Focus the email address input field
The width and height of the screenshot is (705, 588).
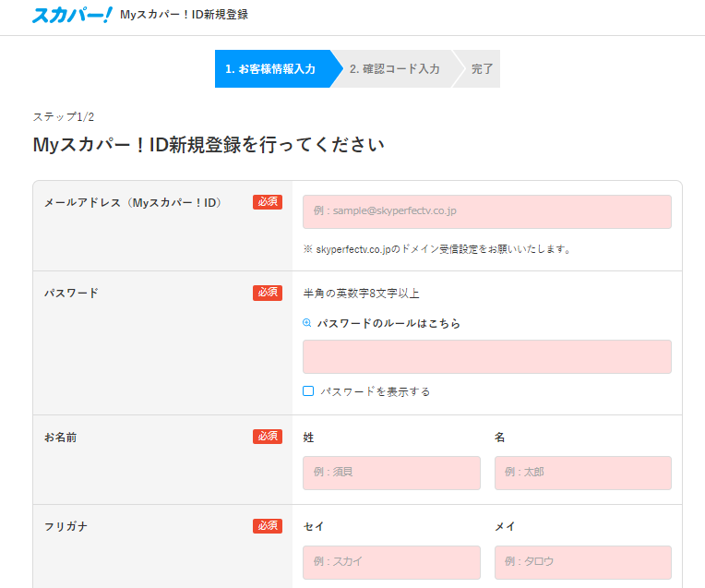(486, 211)
